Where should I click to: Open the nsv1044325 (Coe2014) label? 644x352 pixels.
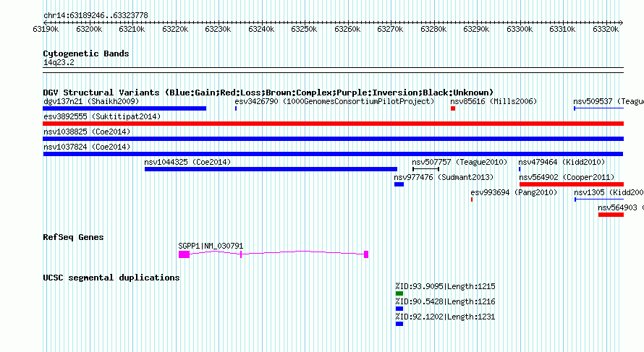[x=187, y=162]
